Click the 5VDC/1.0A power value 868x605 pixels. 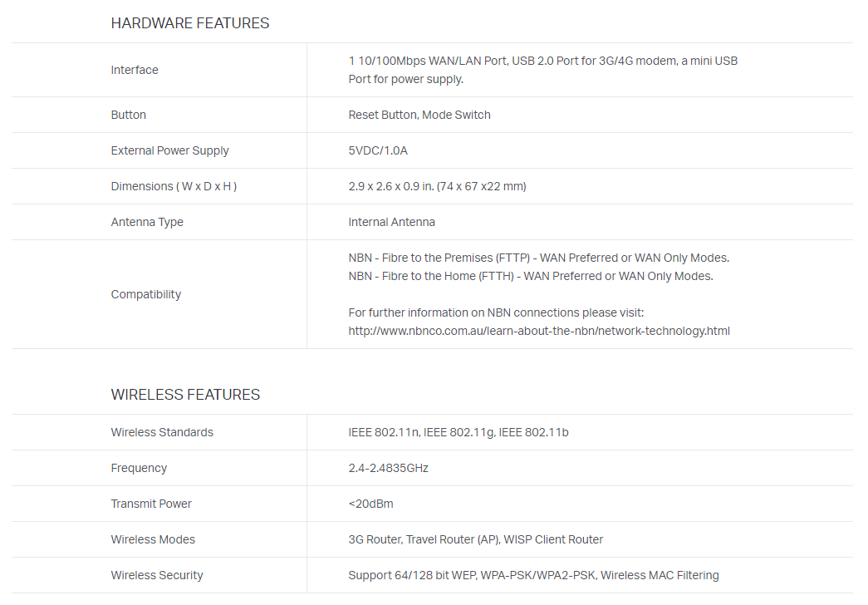tap(378, 150)
